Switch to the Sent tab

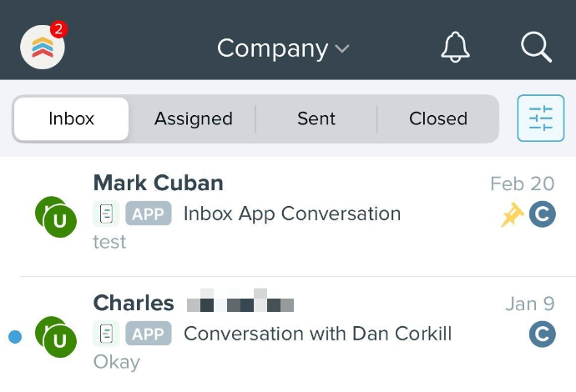pos(316,118)
